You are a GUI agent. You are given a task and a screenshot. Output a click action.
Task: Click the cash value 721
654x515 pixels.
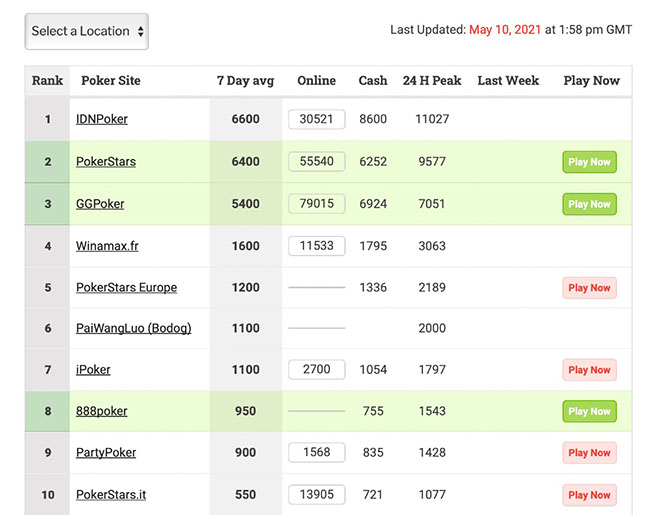372,495
